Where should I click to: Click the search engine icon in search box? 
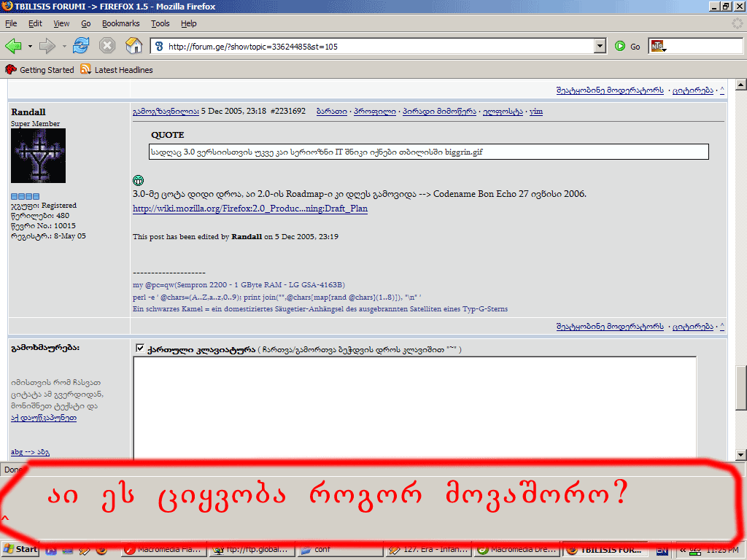659,46
